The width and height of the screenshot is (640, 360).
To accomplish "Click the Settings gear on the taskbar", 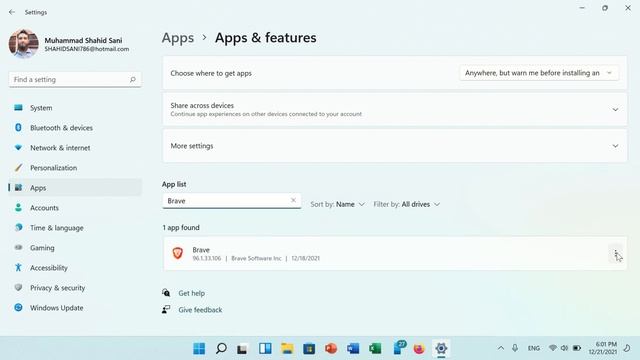I will point(441,348).
